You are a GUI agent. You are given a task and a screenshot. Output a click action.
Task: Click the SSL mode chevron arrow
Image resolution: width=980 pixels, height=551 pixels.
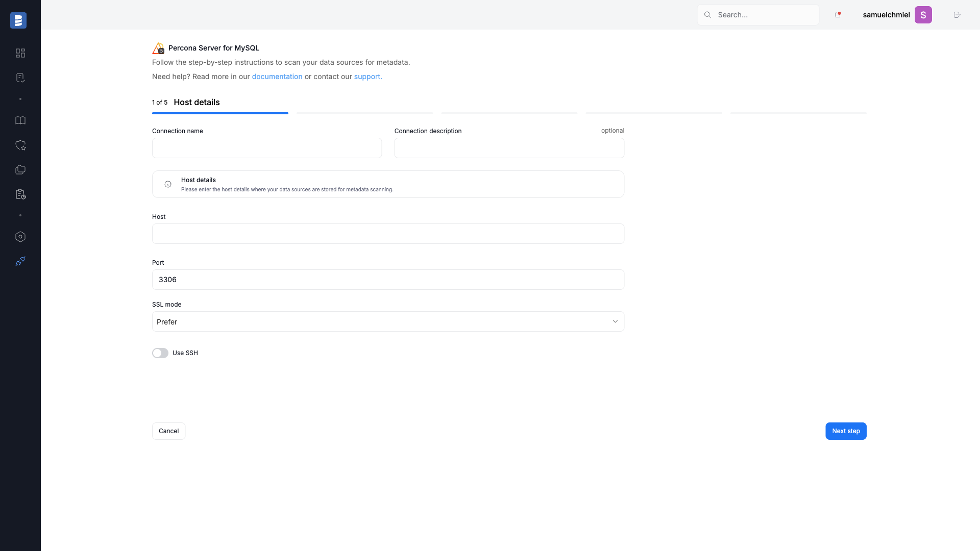coord(615,321)
